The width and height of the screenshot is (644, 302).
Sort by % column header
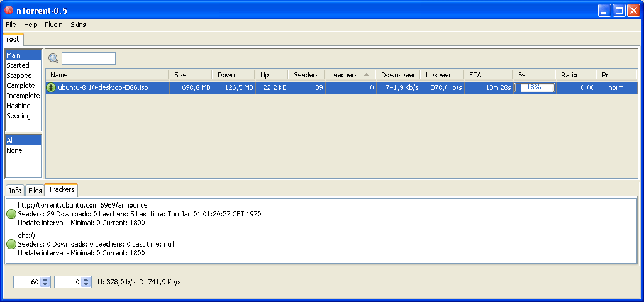[x=535, y=75]
